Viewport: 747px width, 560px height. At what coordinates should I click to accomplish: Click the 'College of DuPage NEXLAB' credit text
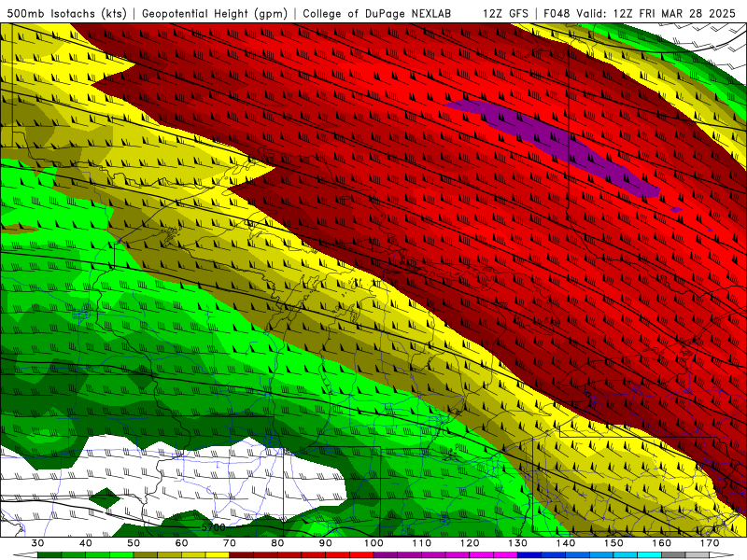[377, 13]
